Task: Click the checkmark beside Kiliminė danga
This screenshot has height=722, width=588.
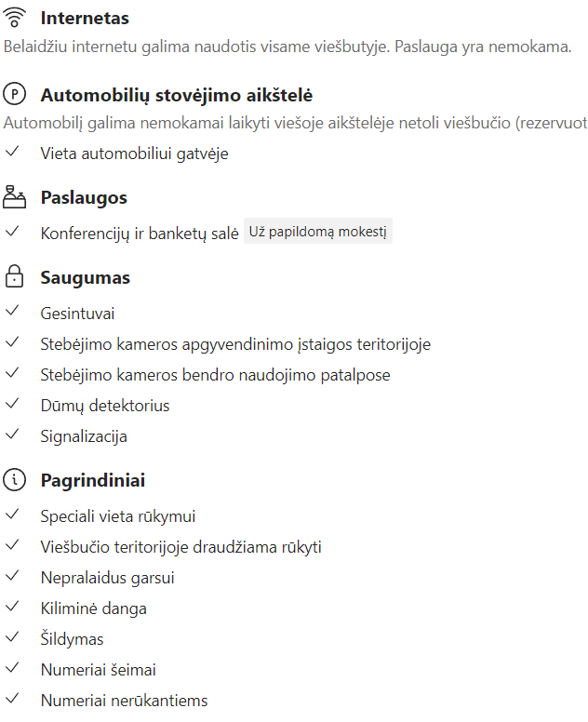Action: pos(12,608)
